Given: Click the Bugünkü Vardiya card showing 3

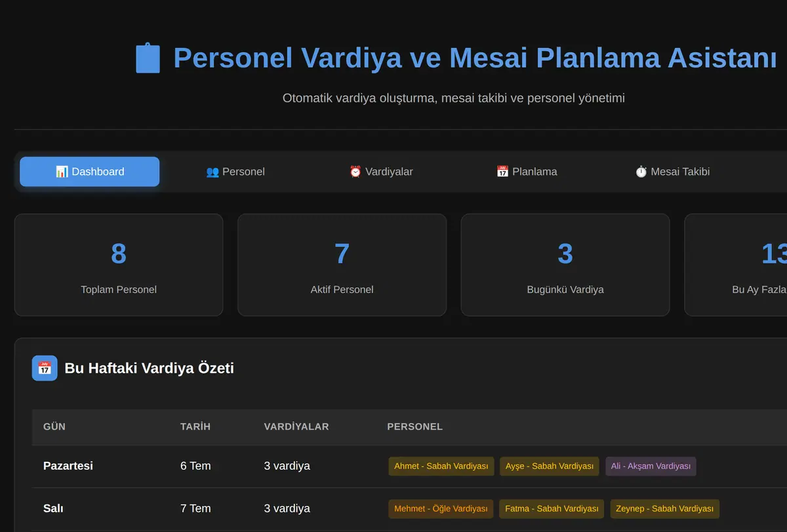Looking at the screenshot, I should point(565,265).
